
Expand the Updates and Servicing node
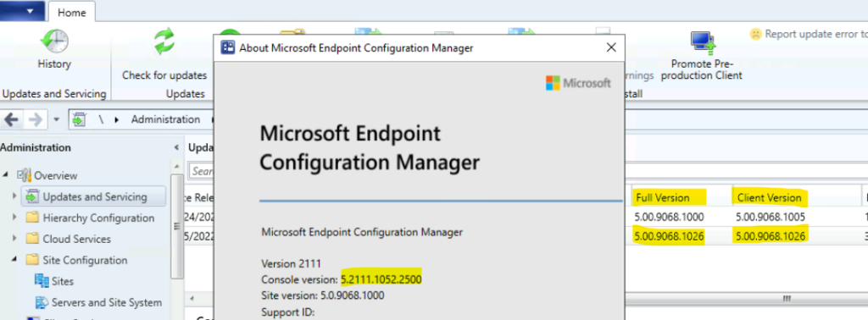point(15,196)
